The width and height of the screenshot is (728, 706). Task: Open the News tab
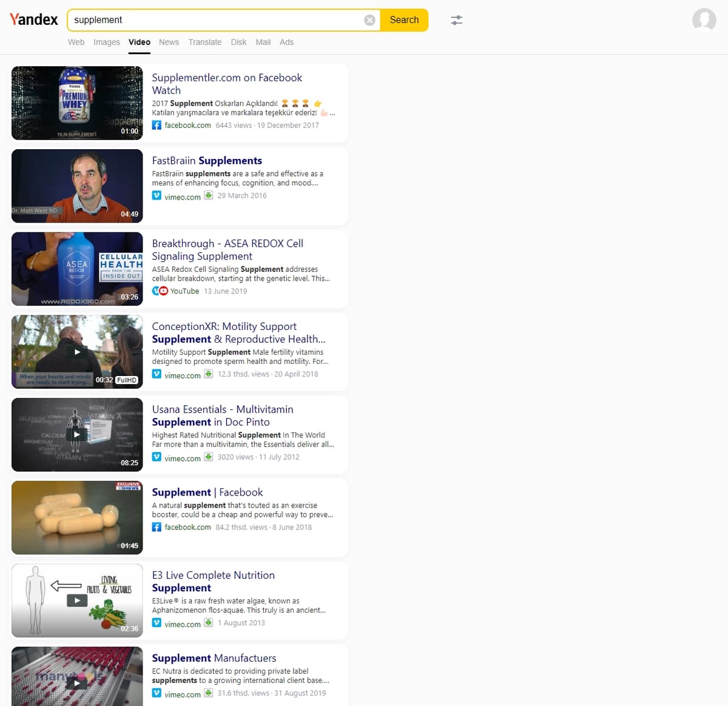[x=169, y=42]
